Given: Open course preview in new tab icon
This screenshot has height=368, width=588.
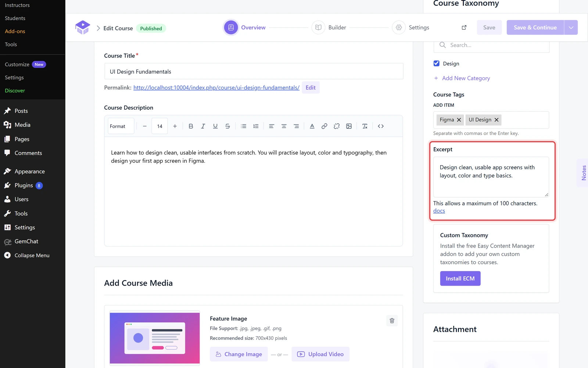Looking at the screenshot, I should [464, 28].
